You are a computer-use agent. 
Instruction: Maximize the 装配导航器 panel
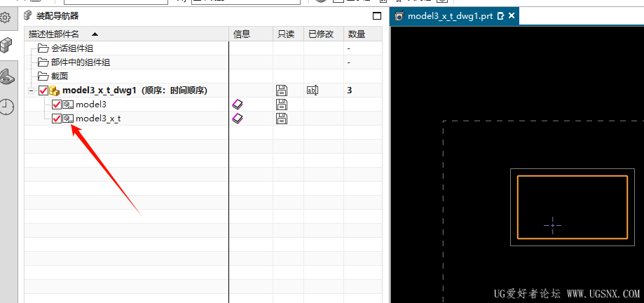point(376,16)
